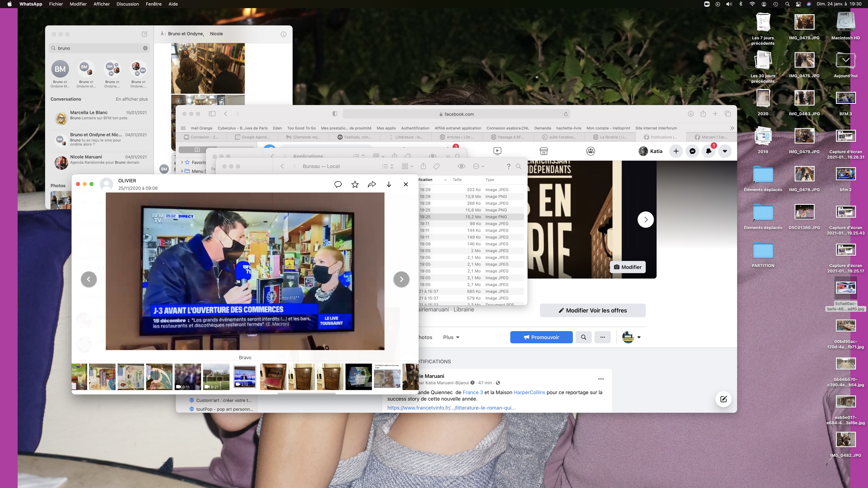The image size is (868, 488).
Task: Click the 'Promouvoir' button
Action: point(541,337)
